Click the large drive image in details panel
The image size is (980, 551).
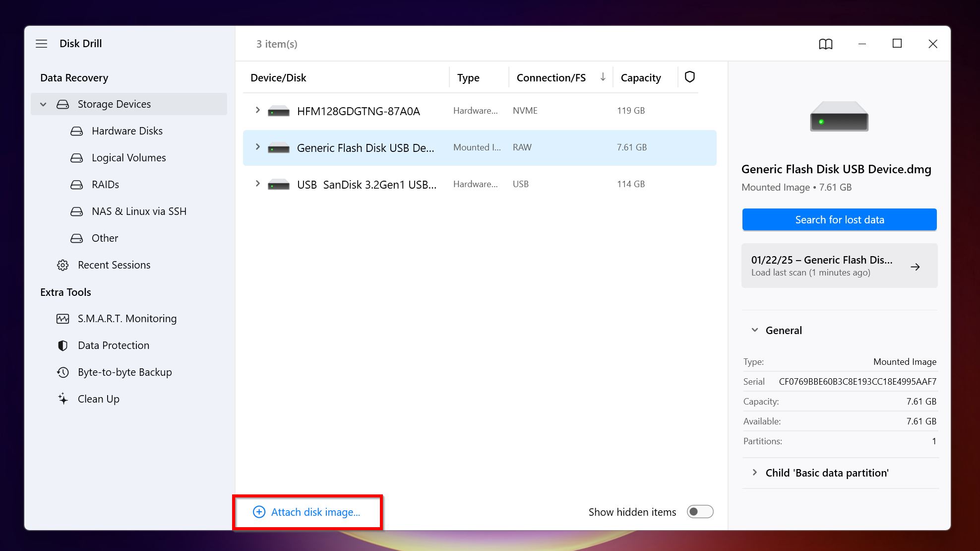[839, 117]
